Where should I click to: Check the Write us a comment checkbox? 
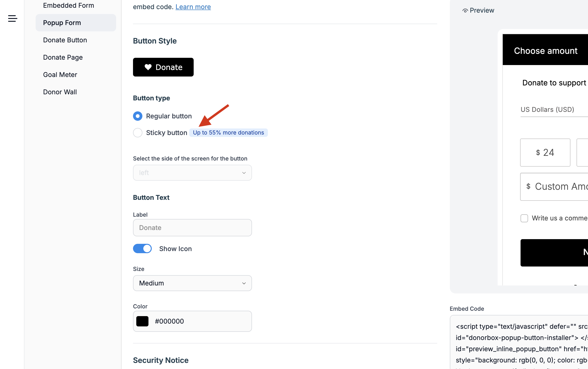524,218
